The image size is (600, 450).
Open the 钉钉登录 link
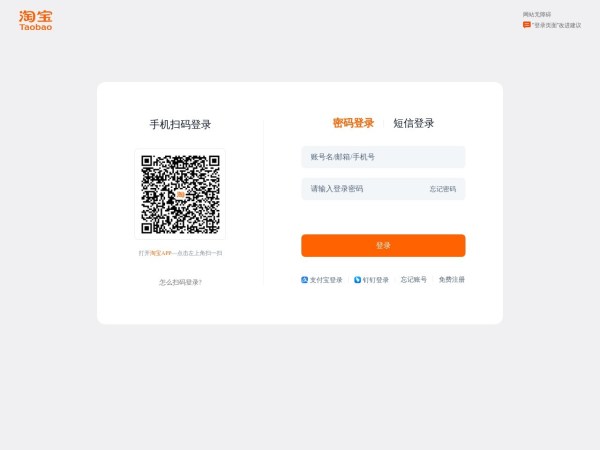[x=375, y=280]
